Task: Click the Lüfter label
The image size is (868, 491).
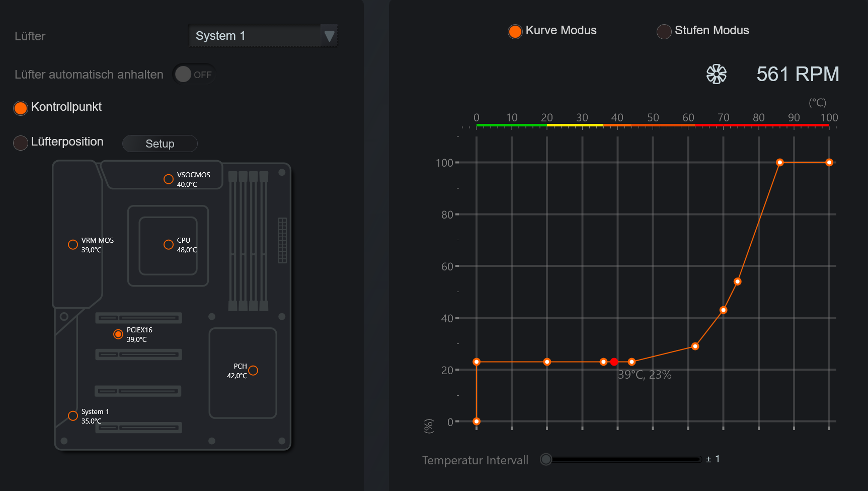Action: [x=30, y=36]
